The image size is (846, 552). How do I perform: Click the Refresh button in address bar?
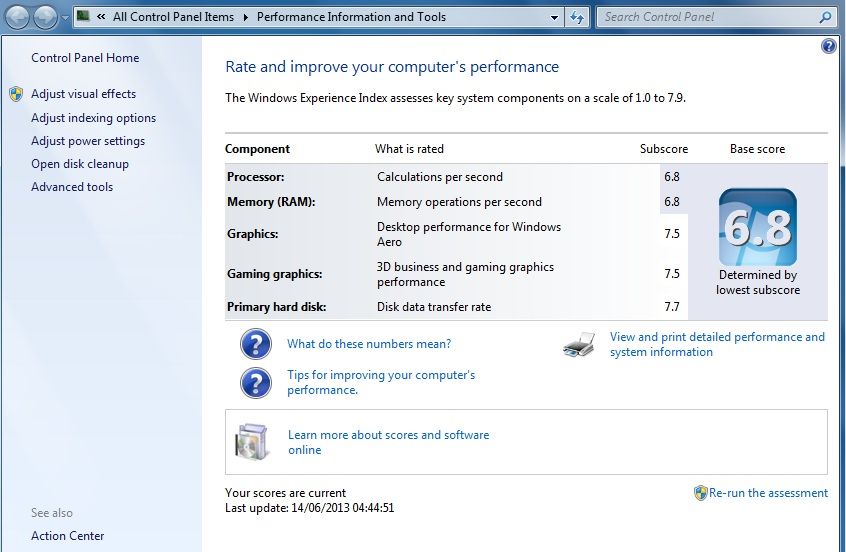[577, 17]
